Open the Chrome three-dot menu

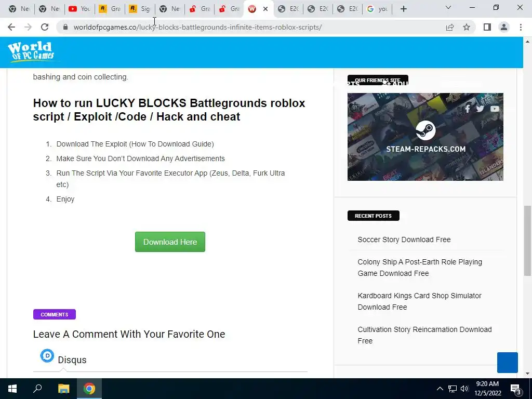tap(521, 27)
